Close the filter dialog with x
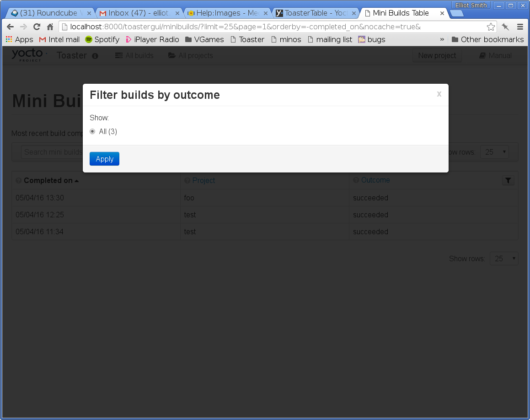Image resolution: width=530 pixels, height=420 pixels. coord(439,94)
